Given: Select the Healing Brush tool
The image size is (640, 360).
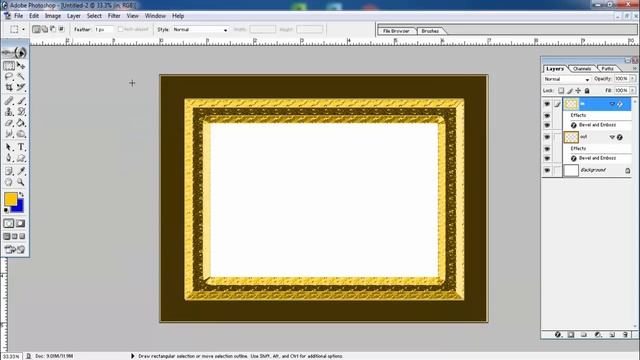Looking at the screenshot, I should 9,100.
